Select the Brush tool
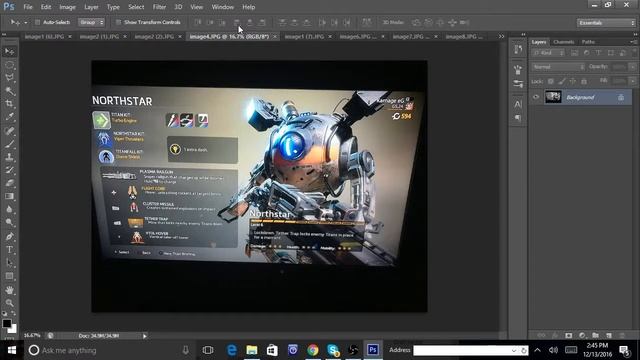This screenshot has width=640, height=360. tap(9, 144)
